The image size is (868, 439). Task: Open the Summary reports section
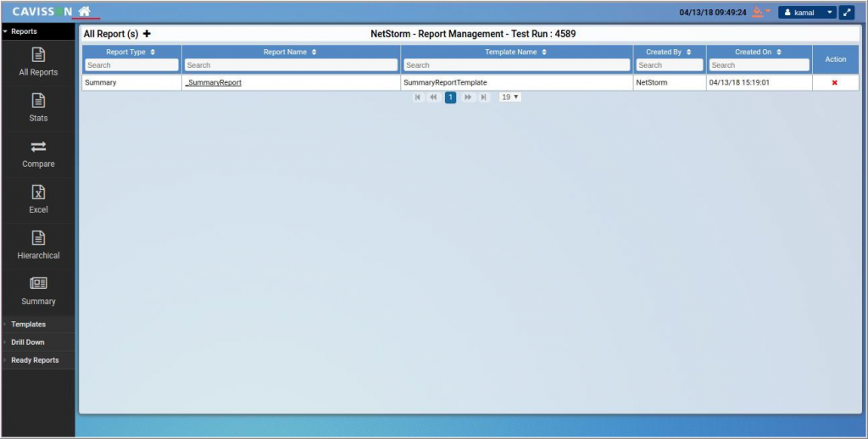tap(38, 292)
